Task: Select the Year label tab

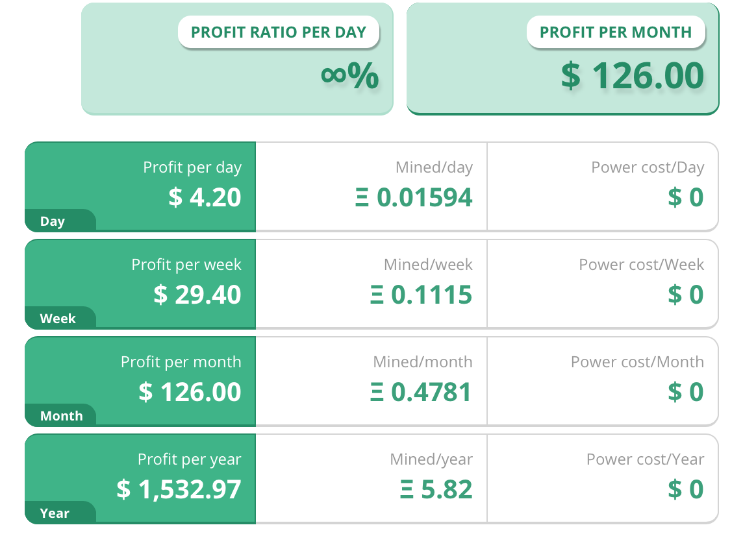Action: [x=55, y=513]
